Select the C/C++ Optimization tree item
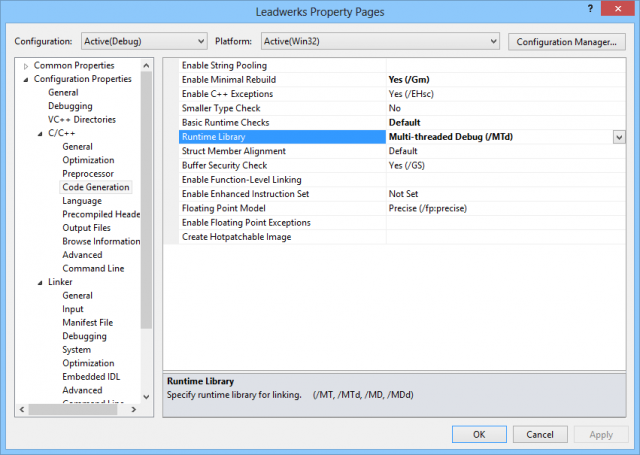Screen dimensions: 640x455 88,160
